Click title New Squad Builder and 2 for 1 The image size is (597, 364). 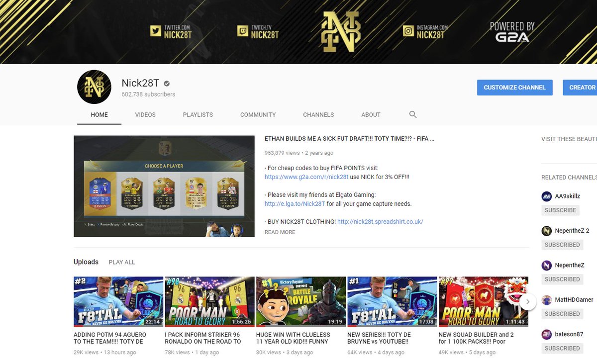click(476, 338)
